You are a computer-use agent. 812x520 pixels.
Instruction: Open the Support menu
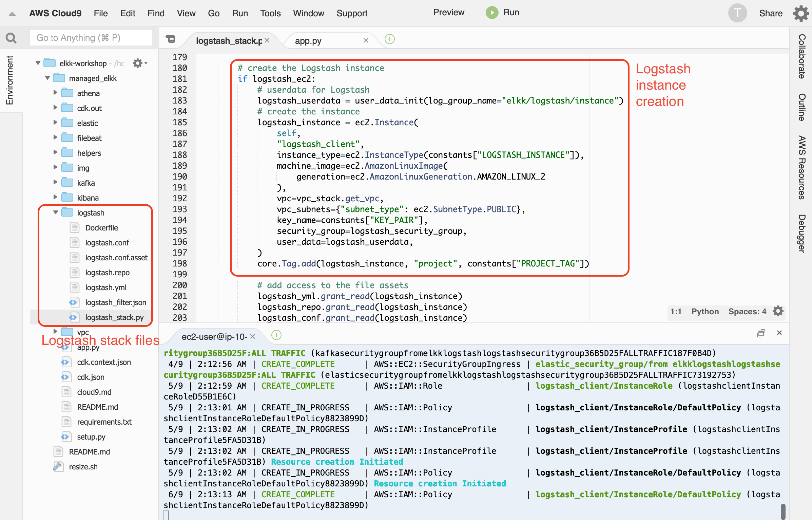coord(352,13)
